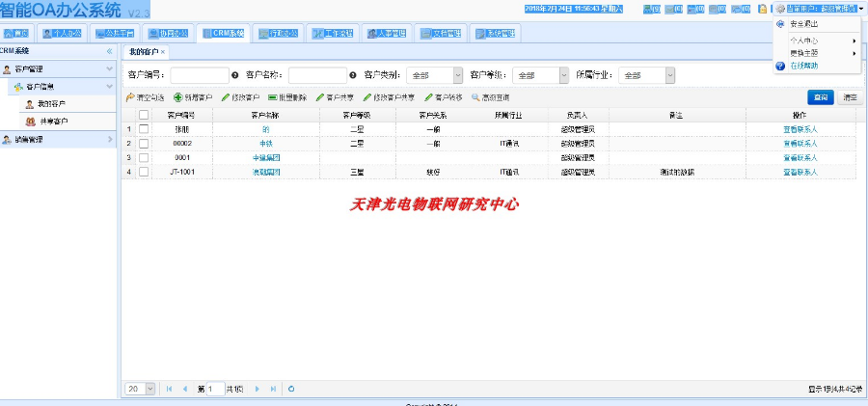Click 修改客户 edit customer pencil
Viewport: 868px width, 406px height.
click(x=226, y=97)
